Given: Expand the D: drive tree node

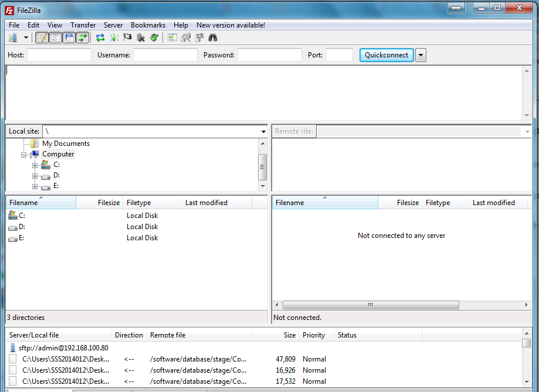Looking at the screenshot, I should point(35,176).
